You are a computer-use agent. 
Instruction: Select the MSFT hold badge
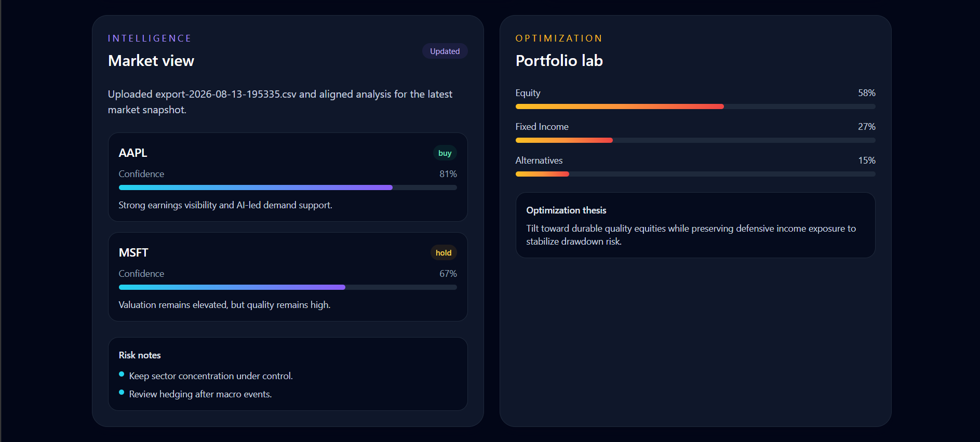tap(444, 253)
